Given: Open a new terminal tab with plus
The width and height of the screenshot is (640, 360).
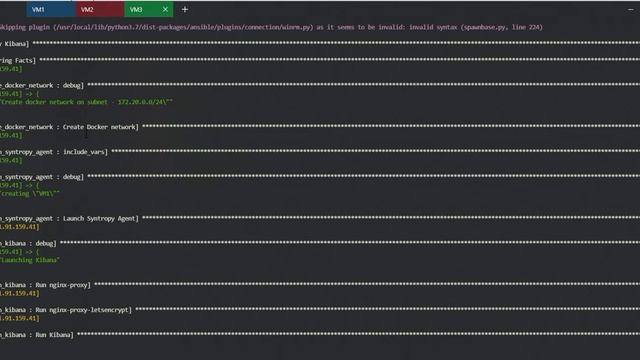Looking at the screenshot, I should point(185,9).
